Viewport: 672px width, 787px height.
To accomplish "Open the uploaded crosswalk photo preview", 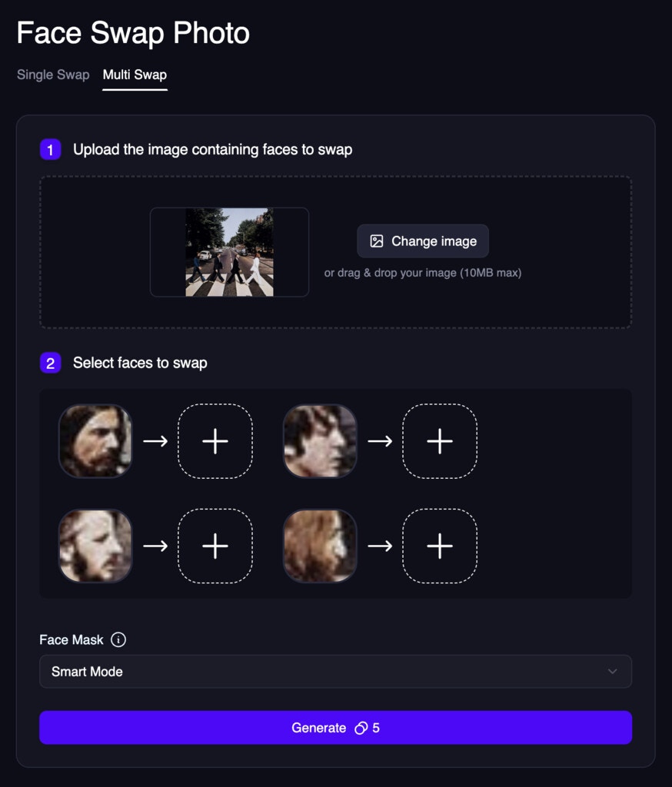I will pos(230,252).
